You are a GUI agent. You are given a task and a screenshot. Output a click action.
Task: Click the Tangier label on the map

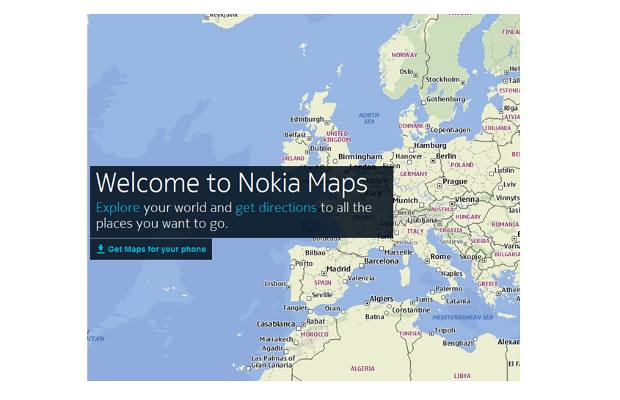tap(295, 308)
